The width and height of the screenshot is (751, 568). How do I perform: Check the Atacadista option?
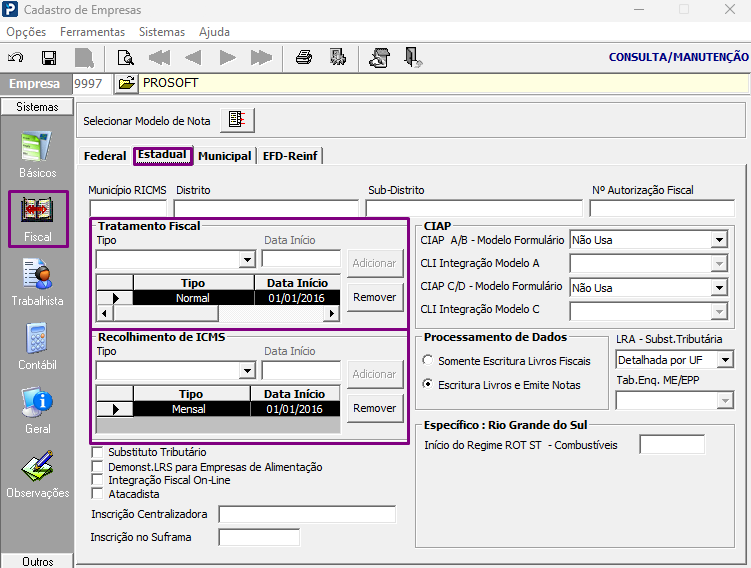[97, 494]
